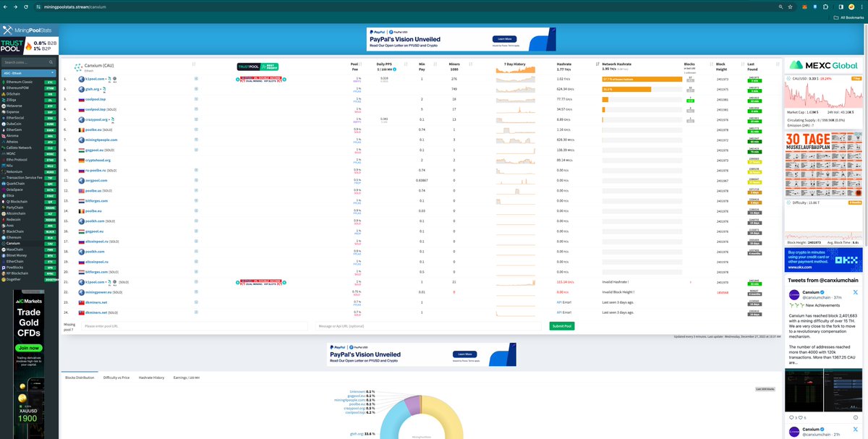Image resolution: width=868 pixels, height=439 pixels.
Task: Click Join now on IC Markets ad
Action: [28, 348]
